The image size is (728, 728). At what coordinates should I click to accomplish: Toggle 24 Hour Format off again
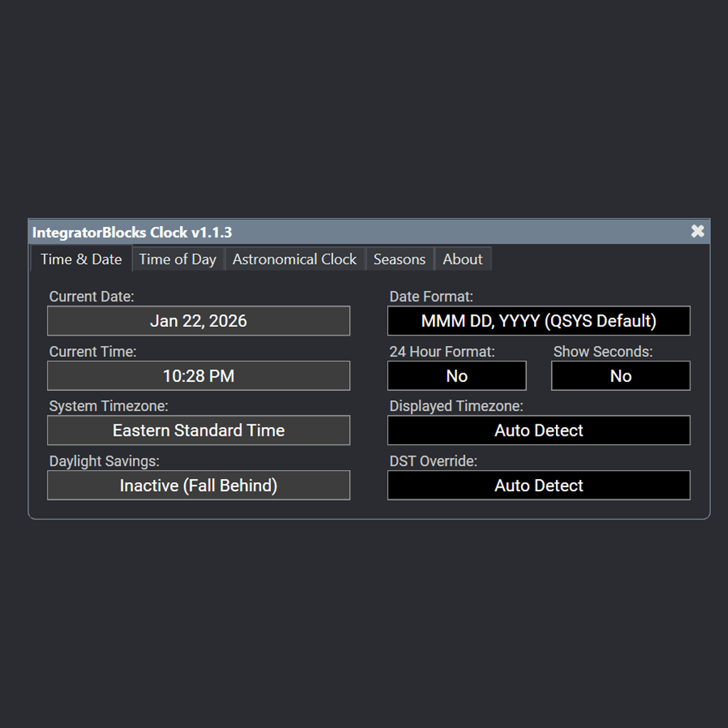[456, 375]
